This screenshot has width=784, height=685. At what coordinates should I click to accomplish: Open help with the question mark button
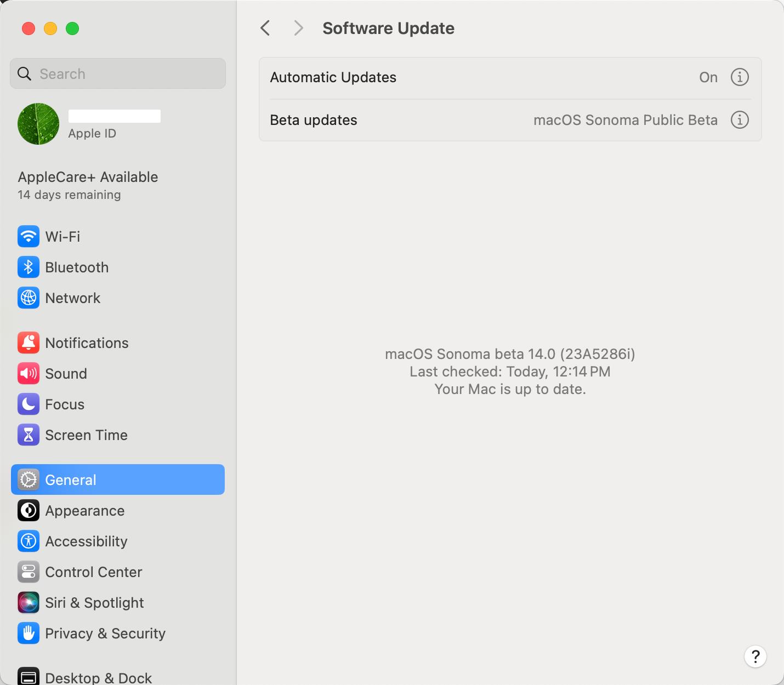pyautogui.click(x=755, y=657)
